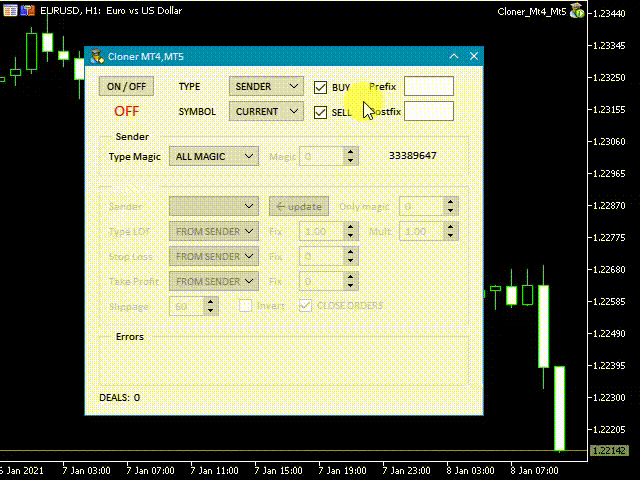Screen dimensions: 640x480
Task: Decrease Magic value with down arrow
Action: (x=351, y=161)
